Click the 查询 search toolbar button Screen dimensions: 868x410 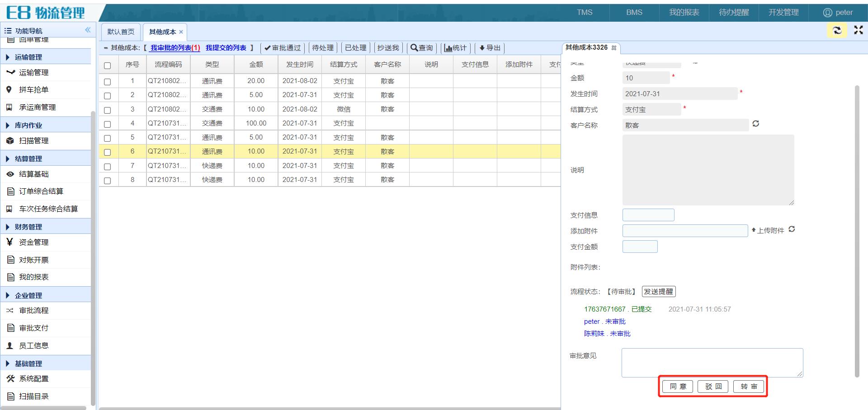[421, 48]
